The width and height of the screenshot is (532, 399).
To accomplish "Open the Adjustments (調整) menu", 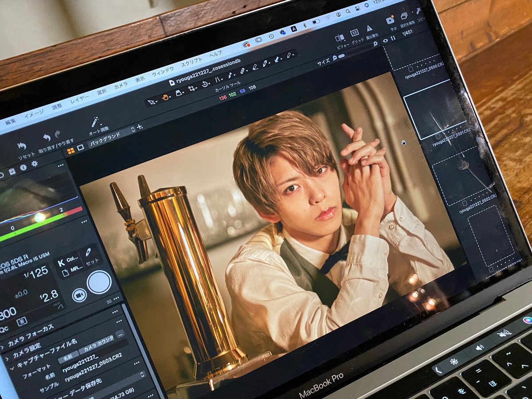I will [57, 106].
